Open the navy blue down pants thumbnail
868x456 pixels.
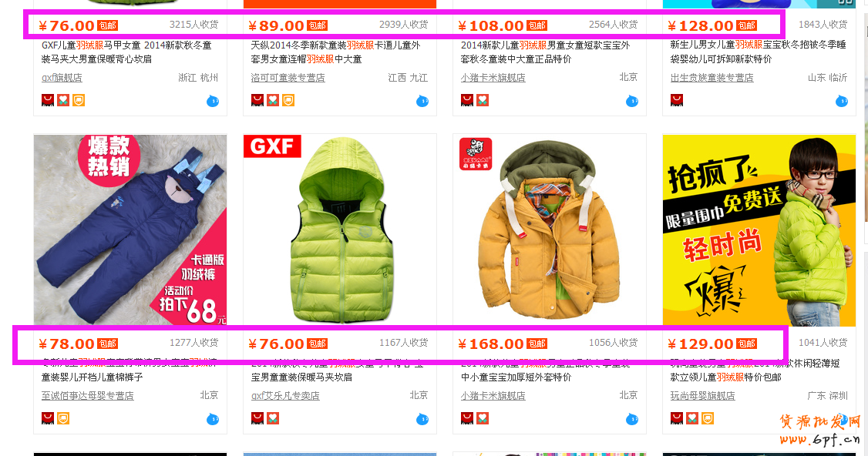click(x=130, y=230)
